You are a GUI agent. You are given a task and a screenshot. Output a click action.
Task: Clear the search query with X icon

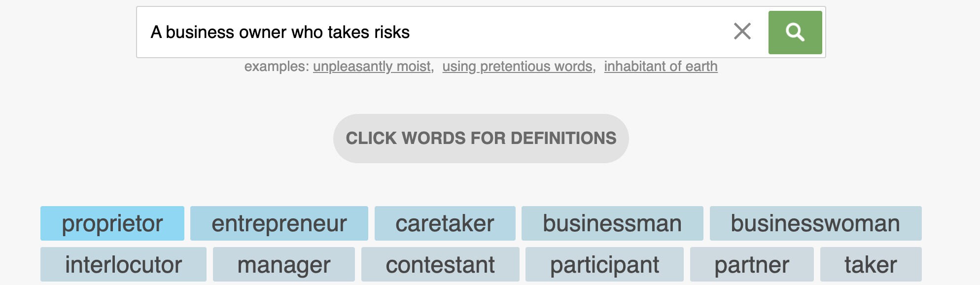click(x=742, y=32)
